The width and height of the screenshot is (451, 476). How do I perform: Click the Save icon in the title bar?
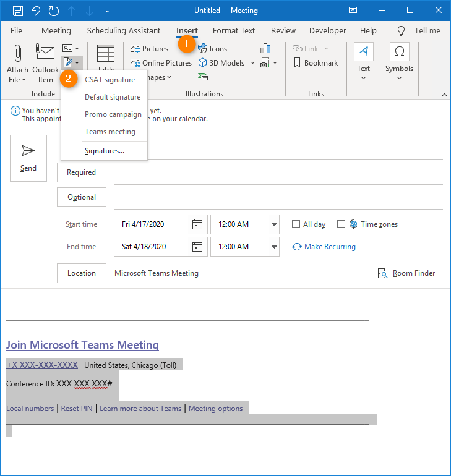click(x=17, y=11)
